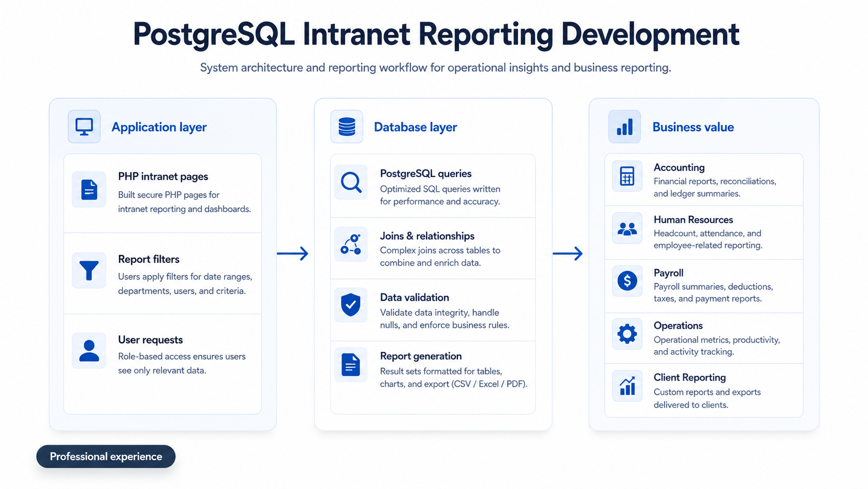Click the Operations gear icon
The height and width of the screenshot is (489, 868).
coord(627,334)
